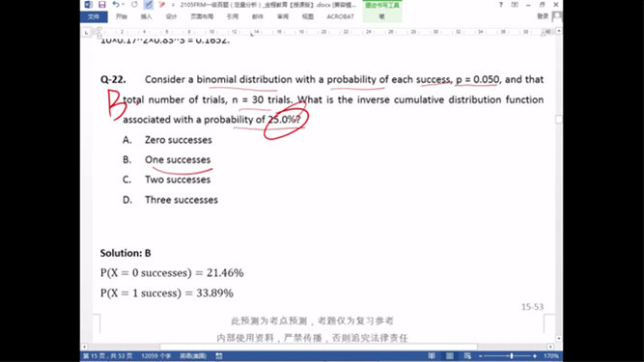Click the 登录 (Sign in) link
Screen dimensions: 644x362
[x=543, y=16]
